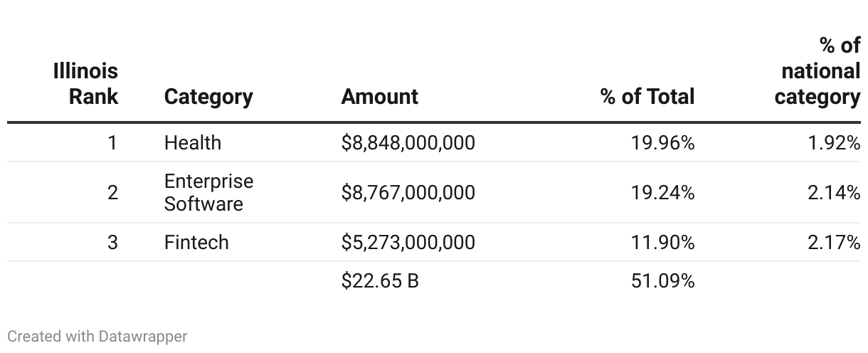Viewport: 868px width, 353px height.
Task: Click the % of Total header
Action: (x=647, y=96)
